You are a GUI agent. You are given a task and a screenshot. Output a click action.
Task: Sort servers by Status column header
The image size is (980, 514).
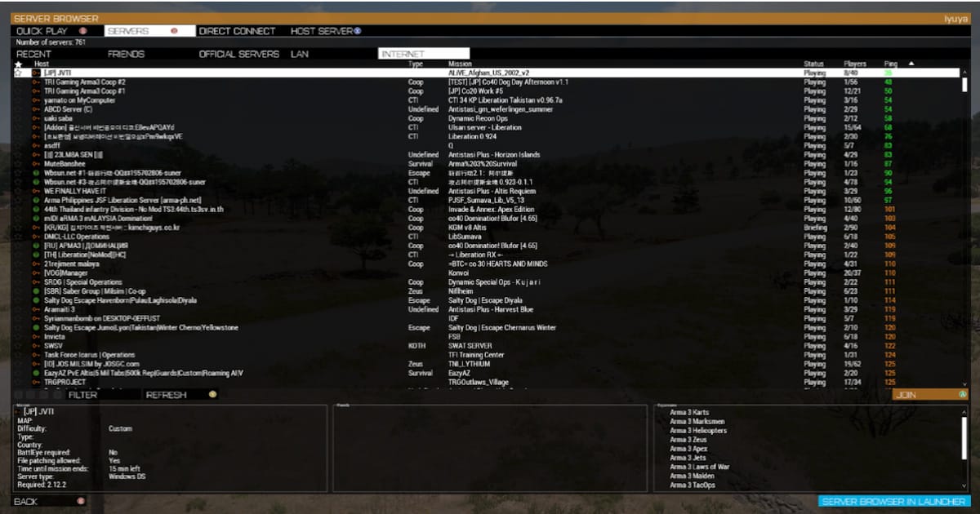click(813, 64)
